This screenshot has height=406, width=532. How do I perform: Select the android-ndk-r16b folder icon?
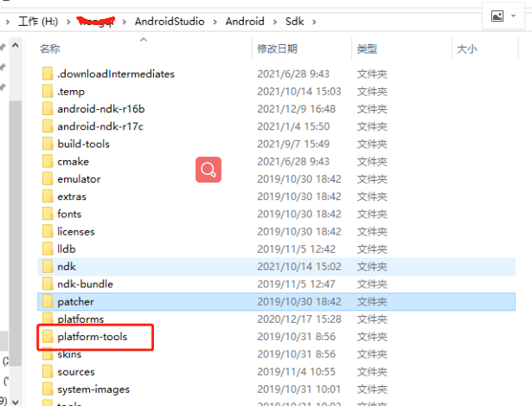coord(48,108)
